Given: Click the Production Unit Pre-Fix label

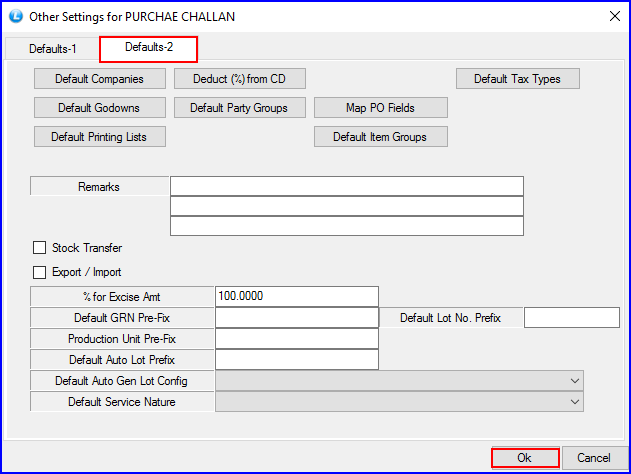Looking at the screenshot, I should point(122,339).
